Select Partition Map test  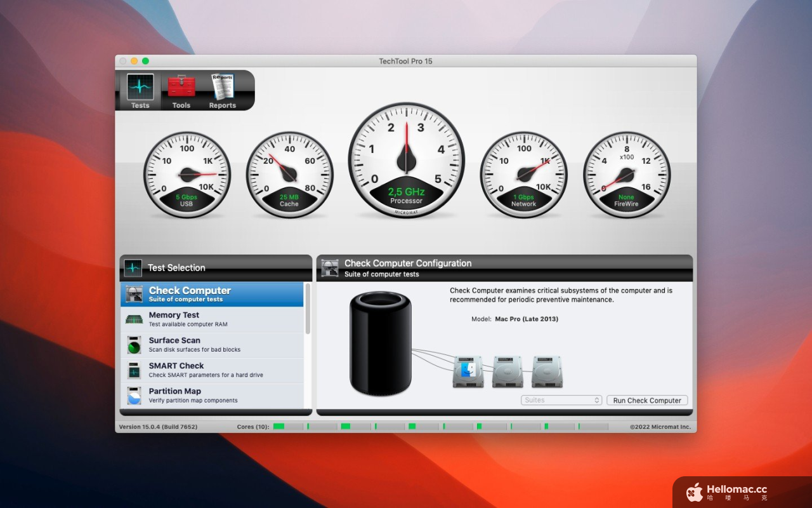pyautogui.click(x=213, y=396)
